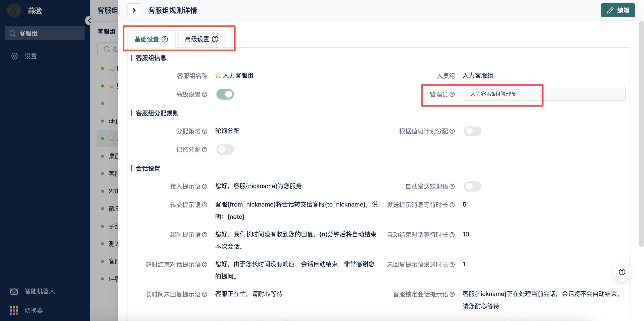Click the search magnifier beside 客服组 field
644x321 pixels.
[12, 33]
